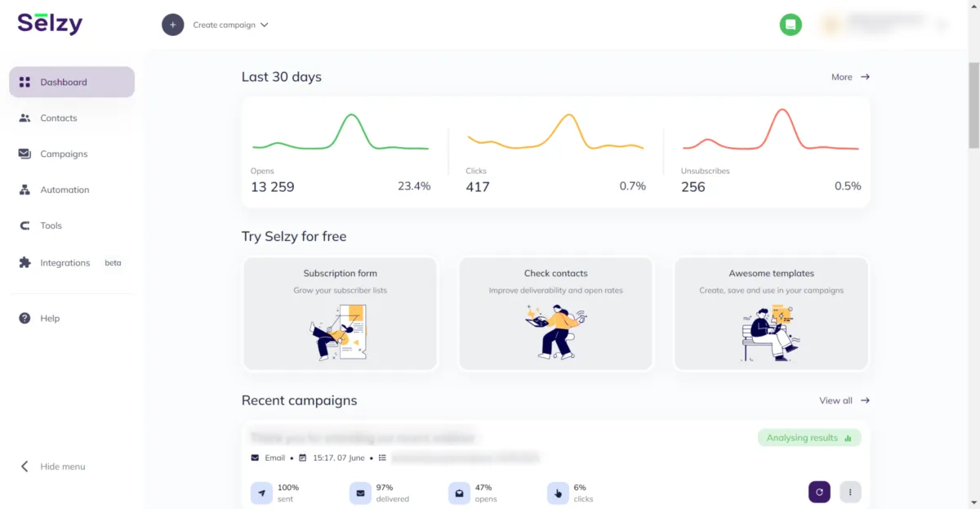Open the green chat support icon

pyautogui.click(x=791, y=25)
